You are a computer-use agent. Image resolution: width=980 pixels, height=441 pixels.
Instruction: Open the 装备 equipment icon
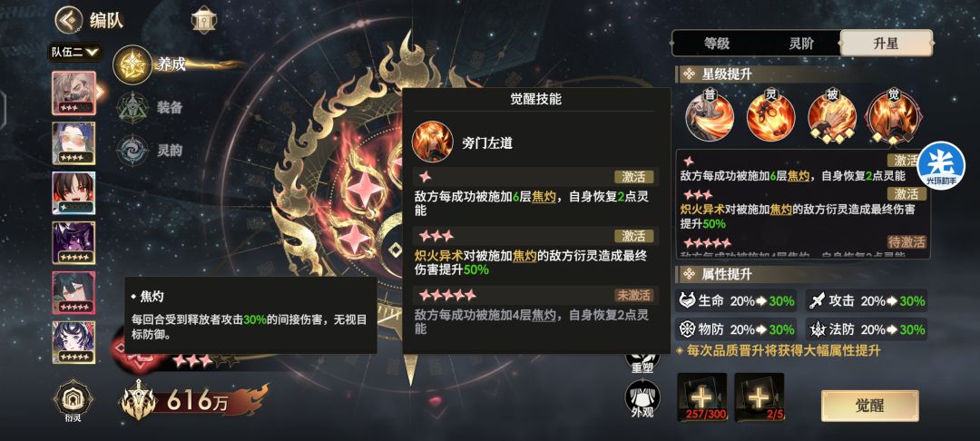pyautogui.click(x=133, y=107)
